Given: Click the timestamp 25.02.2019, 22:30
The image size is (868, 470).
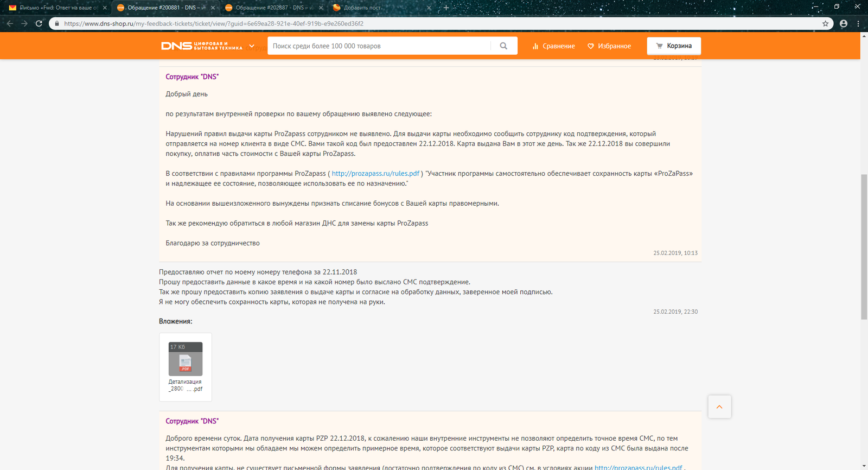Looking at the screenshot, I should 675,312.
